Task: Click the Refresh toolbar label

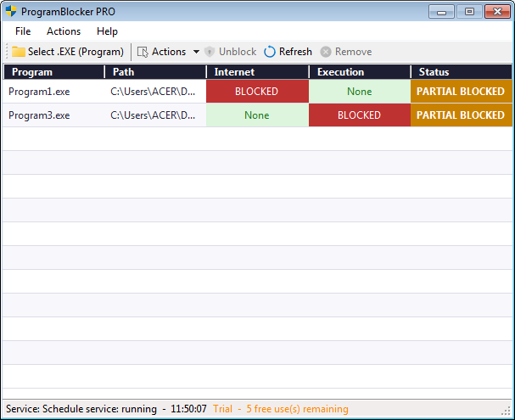Action: [295, 52]
